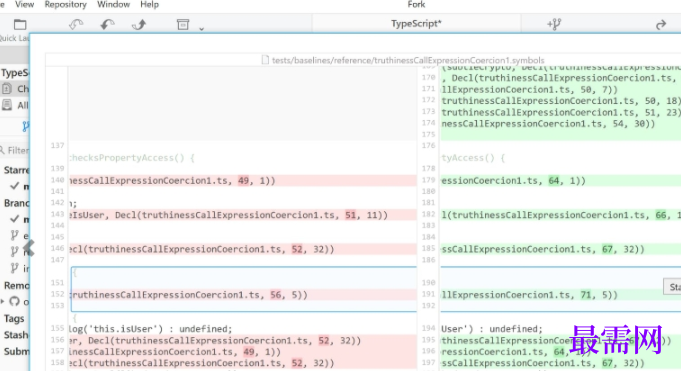Click added line 179 ending 64, 1))
Screen dimensions: 681x371
coord(561,180)
